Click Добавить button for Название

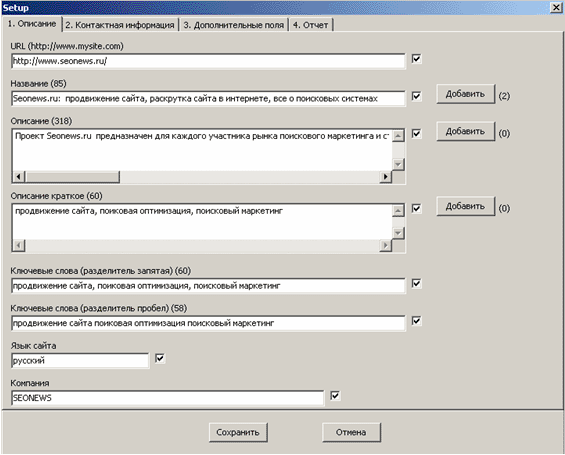pyautogui.click(x=466, y=94)
